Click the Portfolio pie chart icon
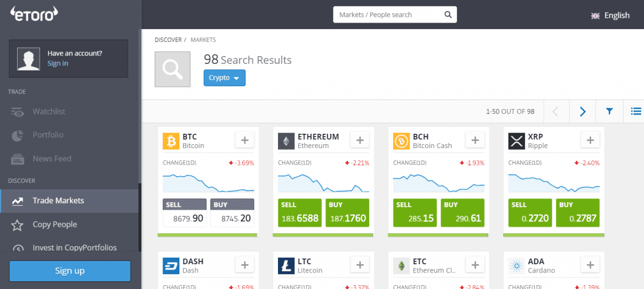This screenshot has height=289, width=644. pyautogui.click(x=17, y=135)
